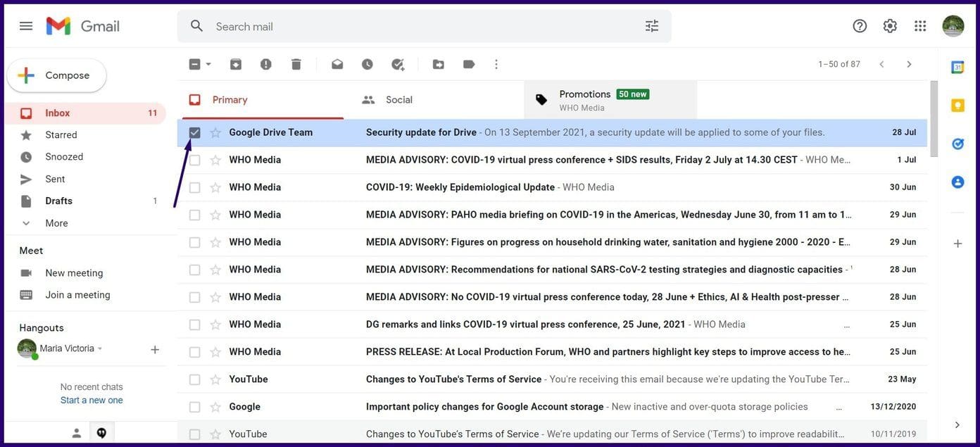The height and width of the screenshot is (447, 980).
Task: Tick the Google storage policy email checkbox
Action: point(195,407)
